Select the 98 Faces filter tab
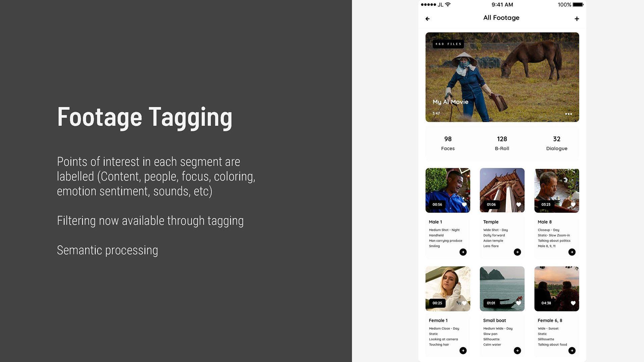The height and width of the screenshot is (362, 644). (448, 143)
